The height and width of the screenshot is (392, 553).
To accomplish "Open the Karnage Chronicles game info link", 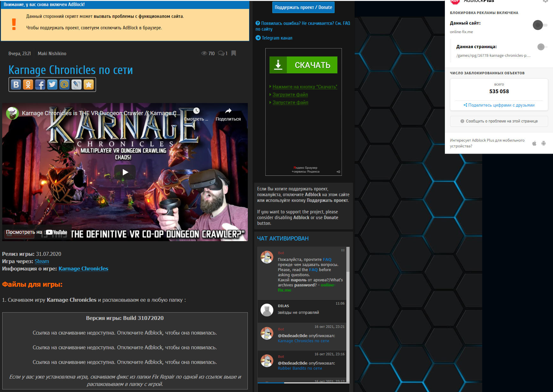I will [x=84, y=269].
